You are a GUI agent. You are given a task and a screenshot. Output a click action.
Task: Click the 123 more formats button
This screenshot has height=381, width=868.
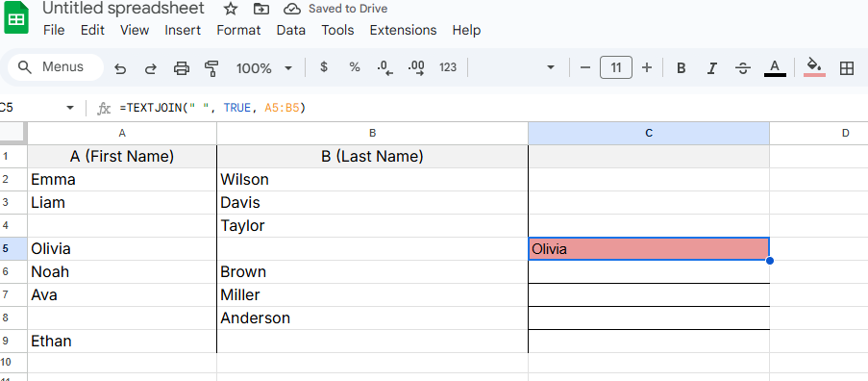click(x=448, y=67)
